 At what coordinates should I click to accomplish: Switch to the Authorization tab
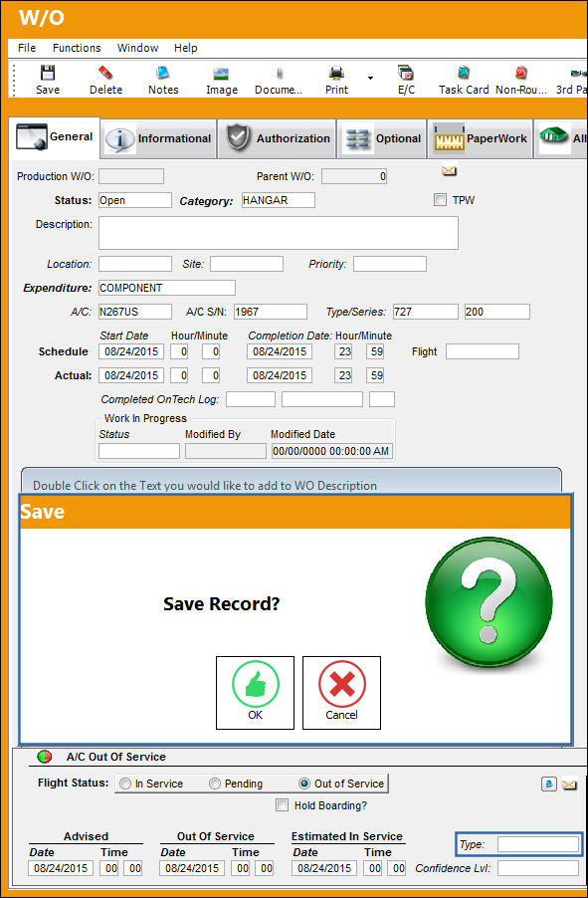pyautogui.click(x=278, y=138)
